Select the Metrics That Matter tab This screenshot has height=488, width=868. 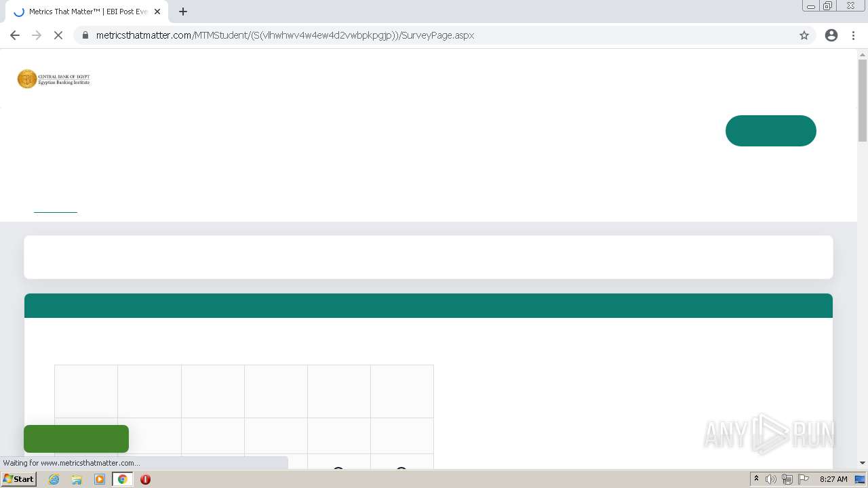coord(87,12)
